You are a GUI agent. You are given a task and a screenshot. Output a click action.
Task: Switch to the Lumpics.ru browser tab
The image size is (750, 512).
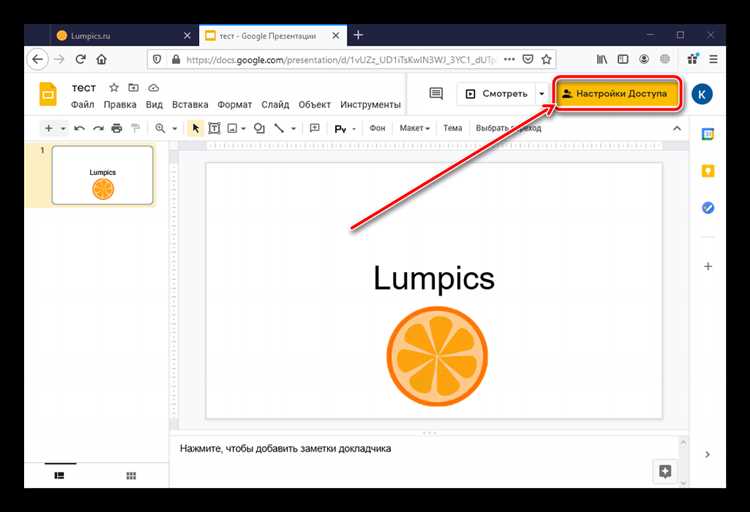click(x=123, y=35)
